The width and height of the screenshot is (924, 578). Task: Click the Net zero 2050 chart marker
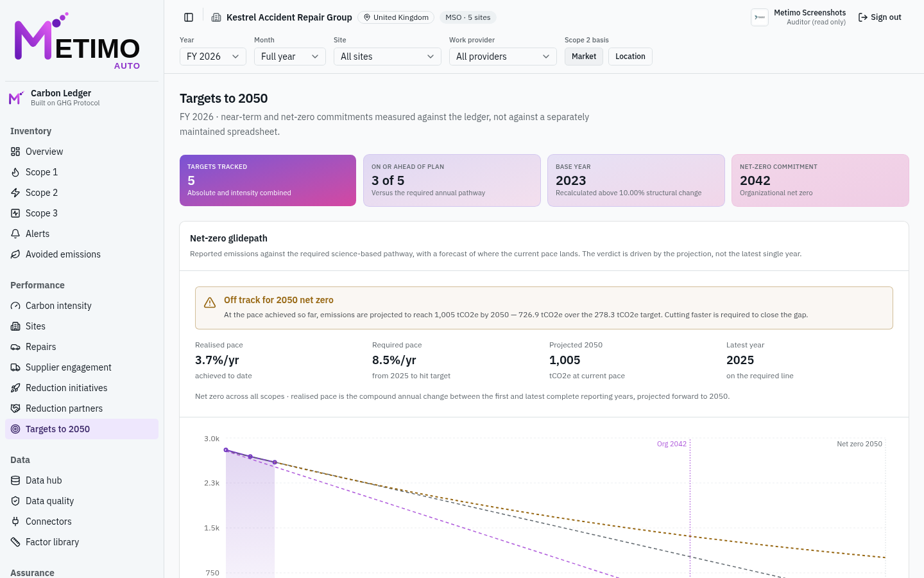click(859, 444)
